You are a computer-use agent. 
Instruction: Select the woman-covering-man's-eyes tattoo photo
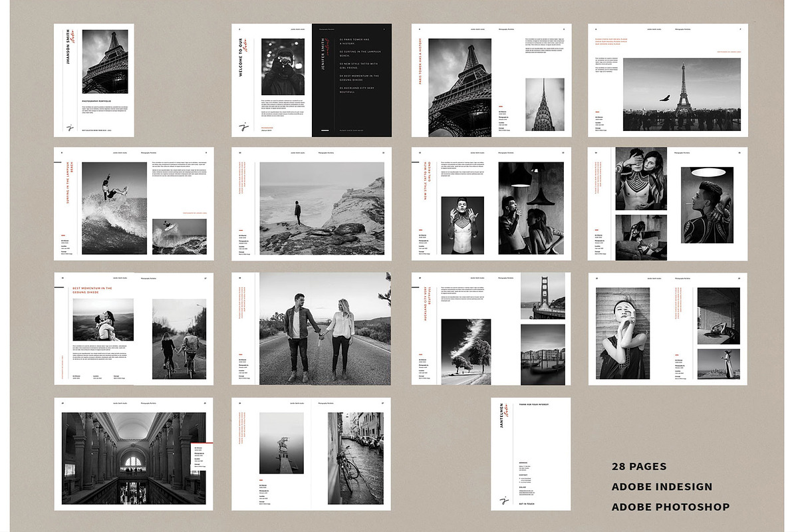[x=642, y=179]
